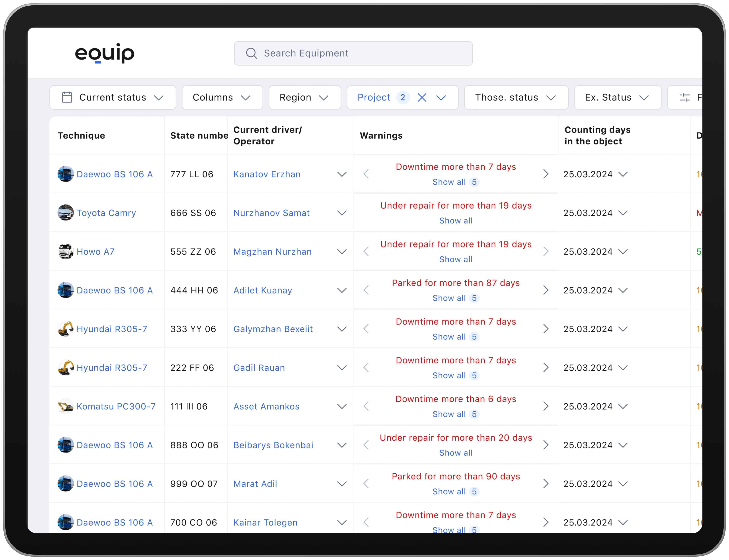Show all 5 warnings for Komatsu row
Viewport: 729px width, 560px height.
(455, 414)
